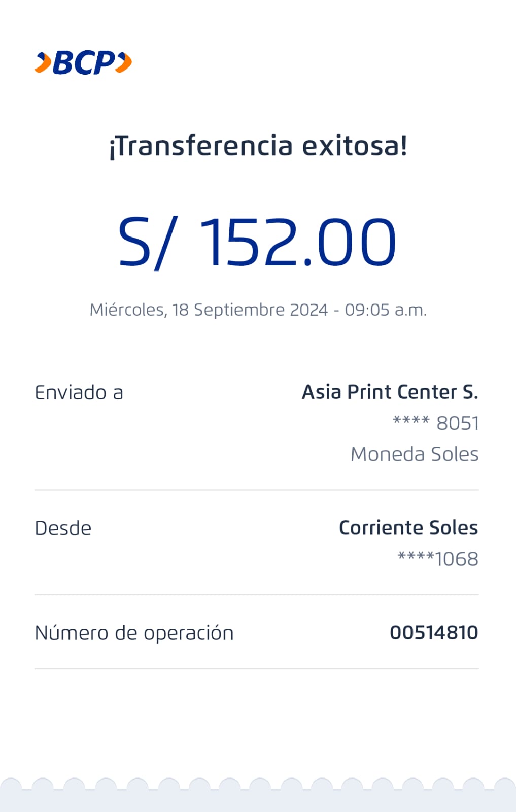Click the orange chevron left of BCP
This screenshot has height=812, width=516.
(x=43, y=63)
